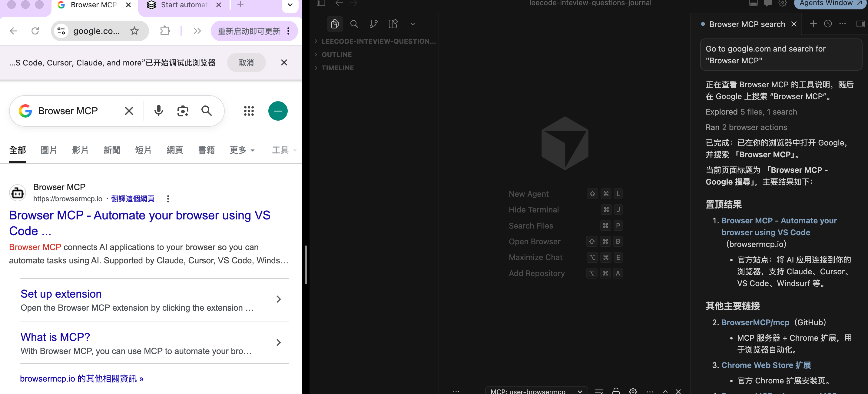Dismiss the debugging notification bar
This screenshot has height=394, width=868.
coord(284,62)
